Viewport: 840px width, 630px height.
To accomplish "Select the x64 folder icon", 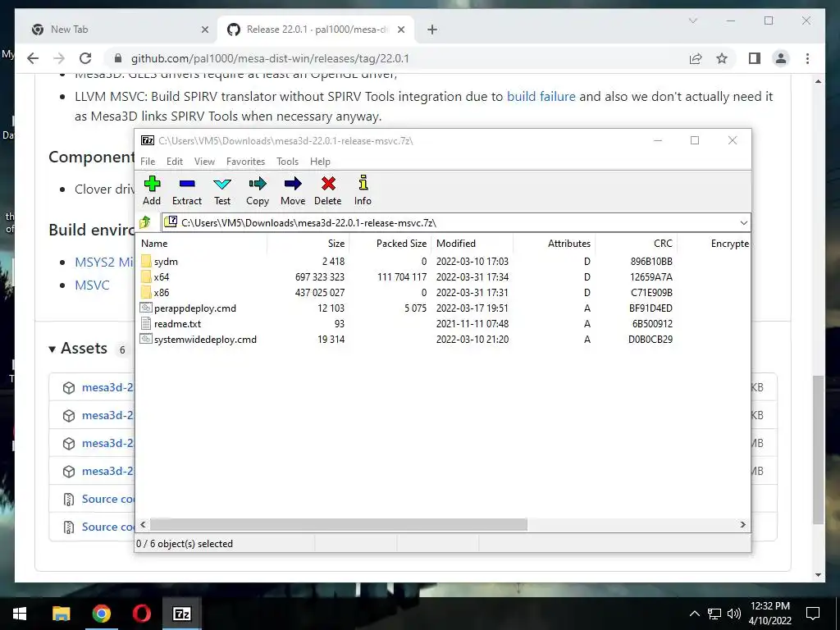I will tap(146, 277).
